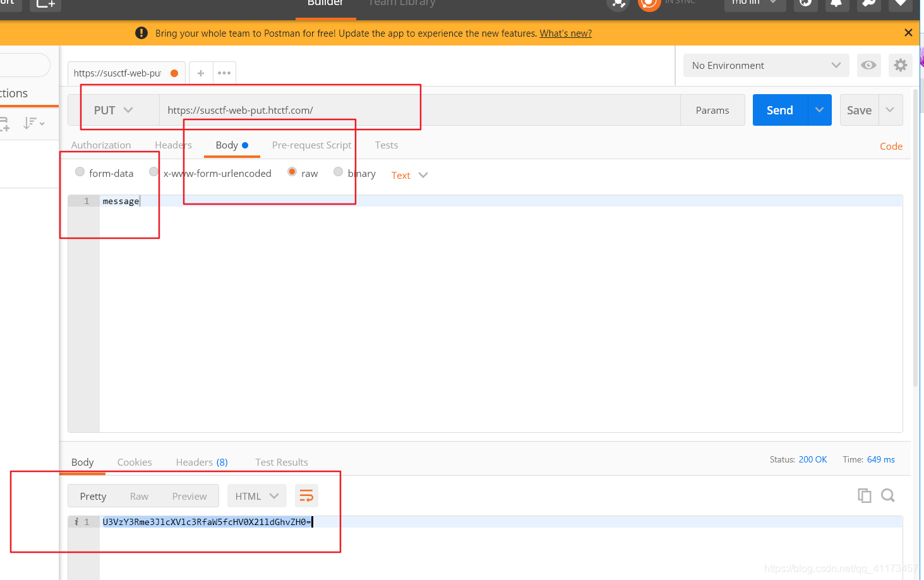Screen dimensions: 924x580
Task: Click the heart icon in header
Action: [x=901, y=4]
